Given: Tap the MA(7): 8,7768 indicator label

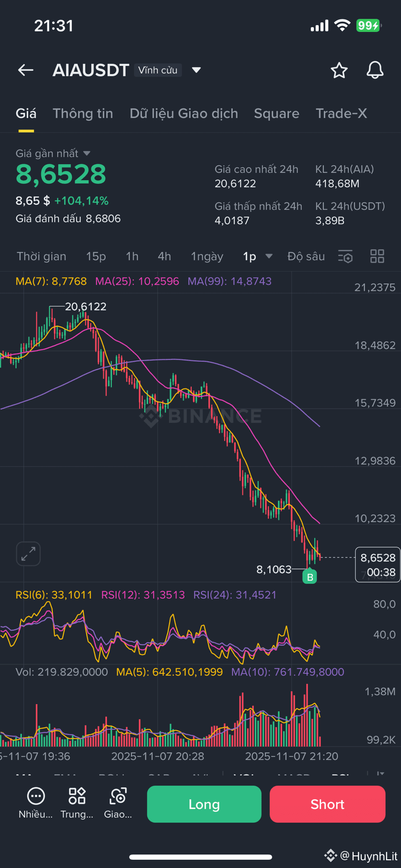Looking at the screenshot, I should point(51,281).
